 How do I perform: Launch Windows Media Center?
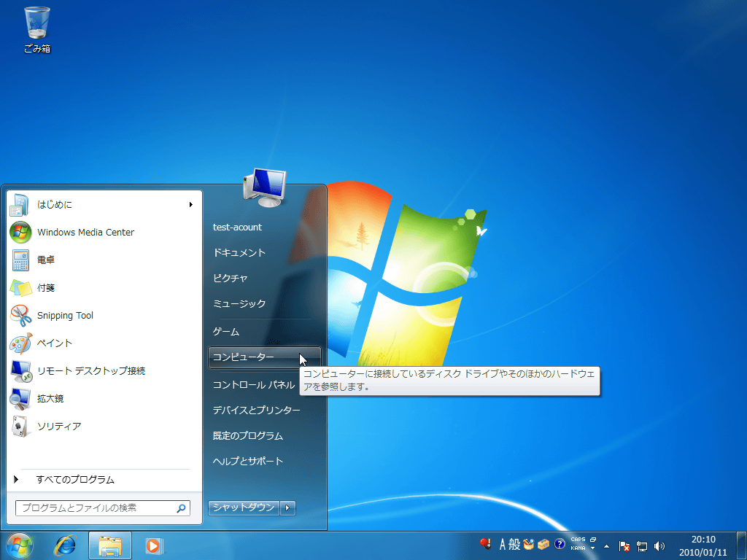pos(102,233)
